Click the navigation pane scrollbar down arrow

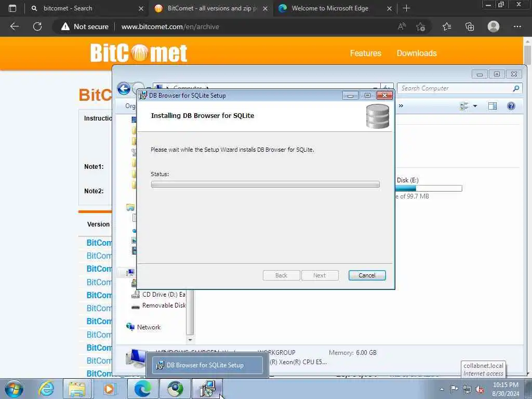190,340
